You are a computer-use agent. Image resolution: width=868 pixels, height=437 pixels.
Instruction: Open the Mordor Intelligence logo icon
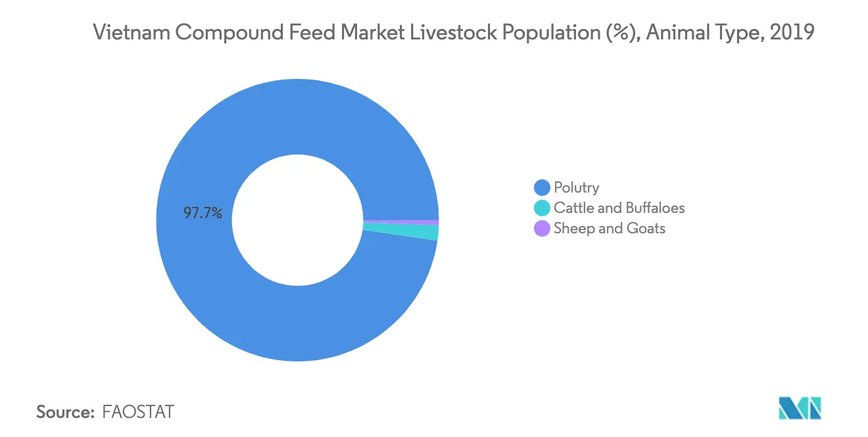800,408
